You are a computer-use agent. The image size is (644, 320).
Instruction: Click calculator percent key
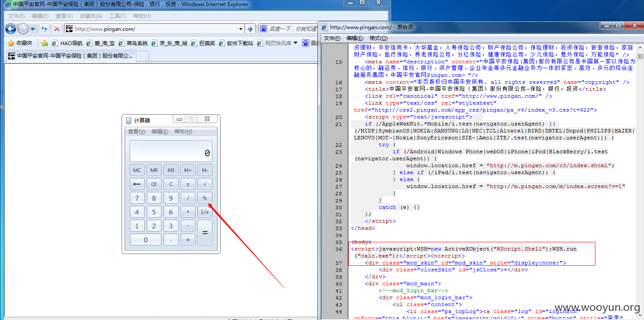(205, 198)
